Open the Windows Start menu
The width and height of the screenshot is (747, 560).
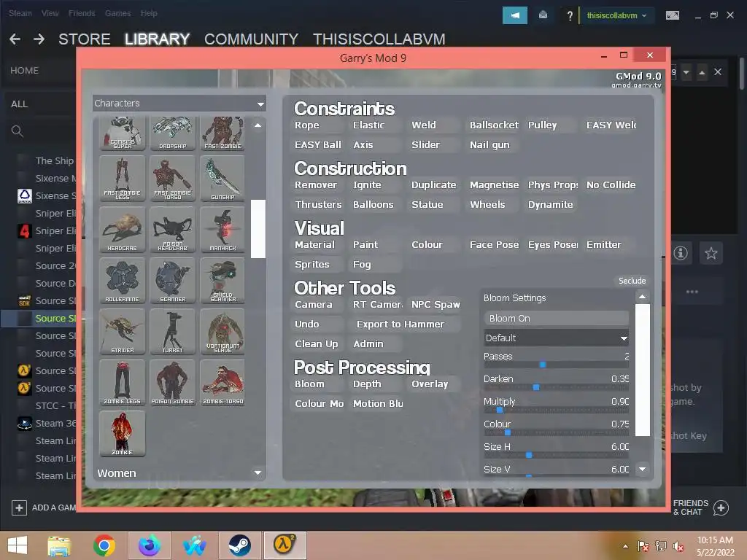coord(18,545)
